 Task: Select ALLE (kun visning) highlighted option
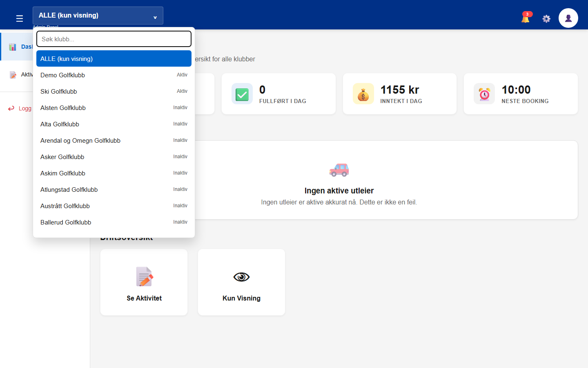click(x=114, y=58)
